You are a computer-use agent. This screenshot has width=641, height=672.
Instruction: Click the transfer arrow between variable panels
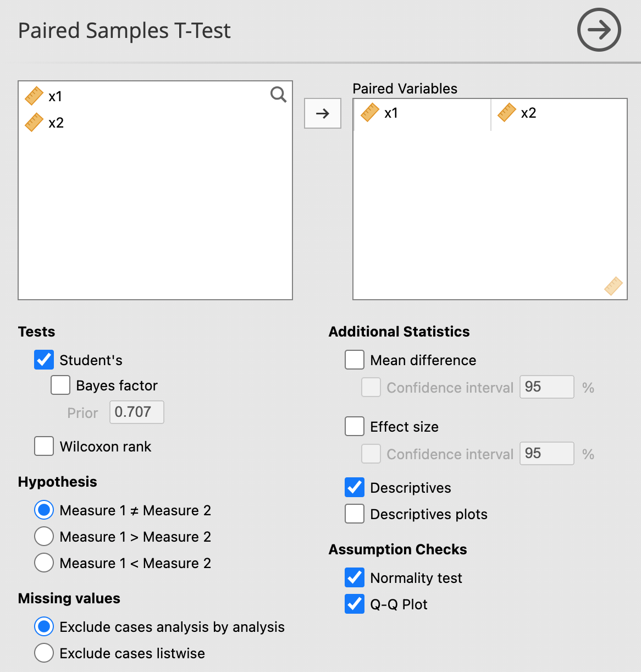322,113
